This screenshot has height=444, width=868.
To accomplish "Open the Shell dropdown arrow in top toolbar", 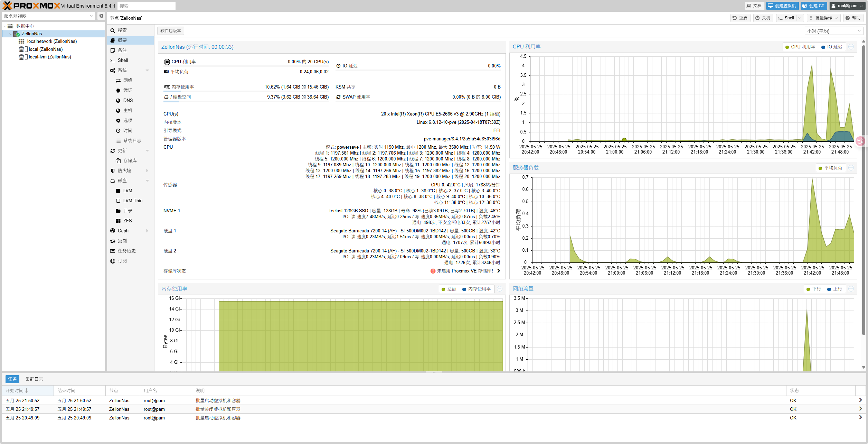I will [800, 18].
